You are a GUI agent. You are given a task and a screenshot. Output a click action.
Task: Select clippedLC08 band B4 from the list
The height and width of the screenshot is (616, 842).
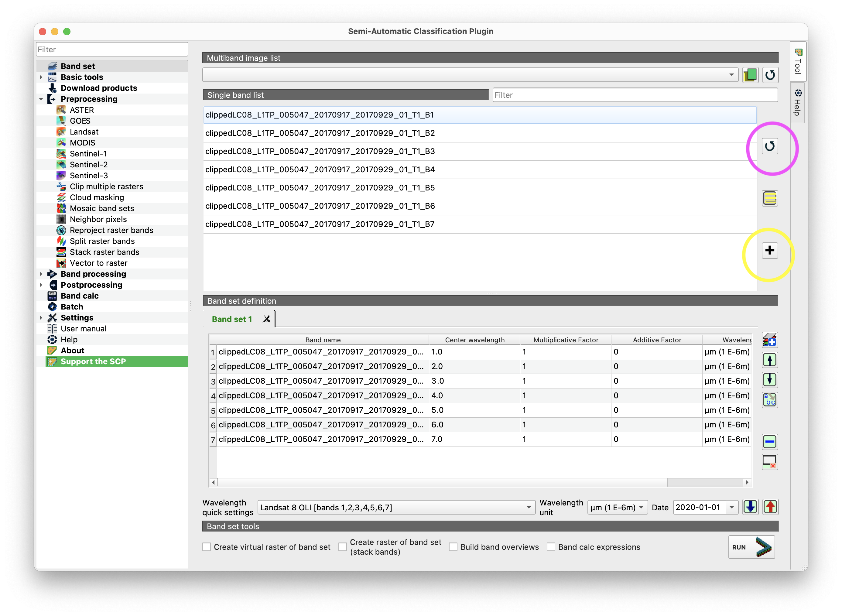pyautogui.click(x=320, y=169)
